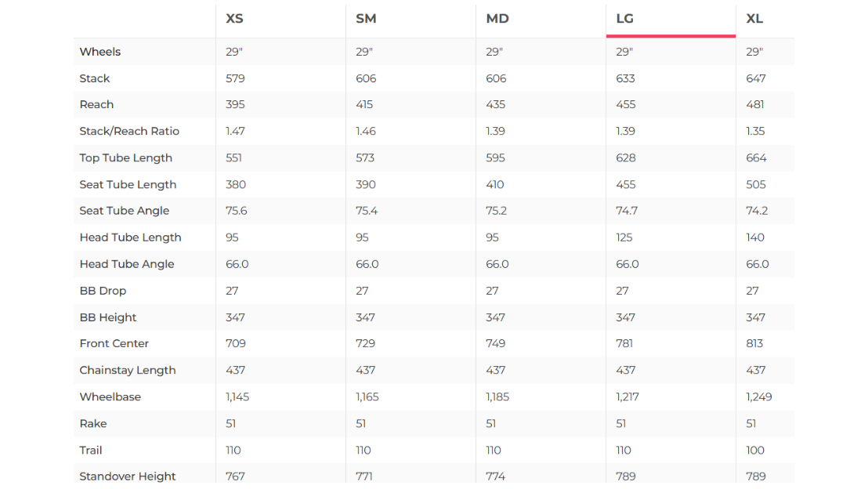Click the XL Trail value 100
The image size is (868, 489).
pyautogui.click(x=755, y=450)
